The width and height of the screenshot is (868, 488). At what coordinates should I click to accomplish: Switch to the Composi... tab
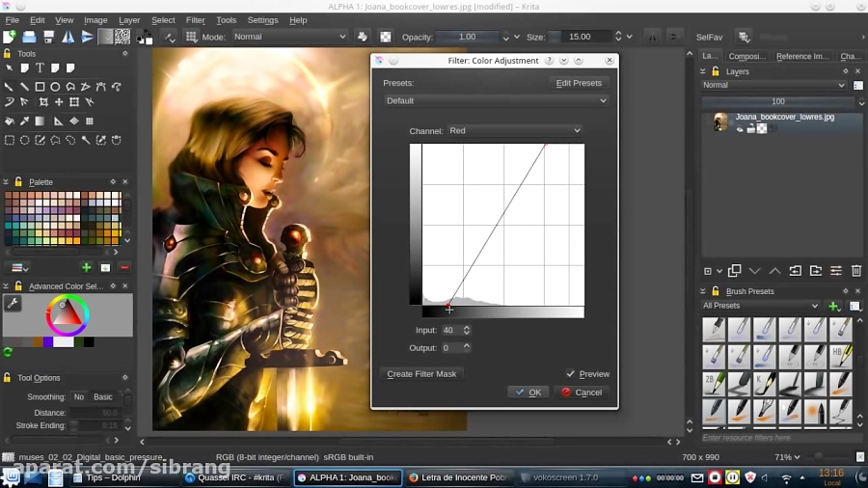pyautogui.click(x=747, y=56)
